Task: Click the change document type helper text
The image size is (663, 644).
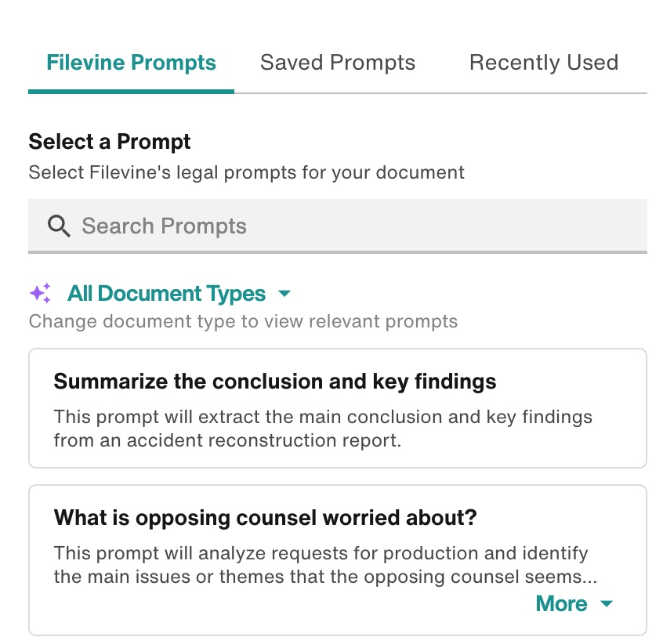Action: click(244, 321)
